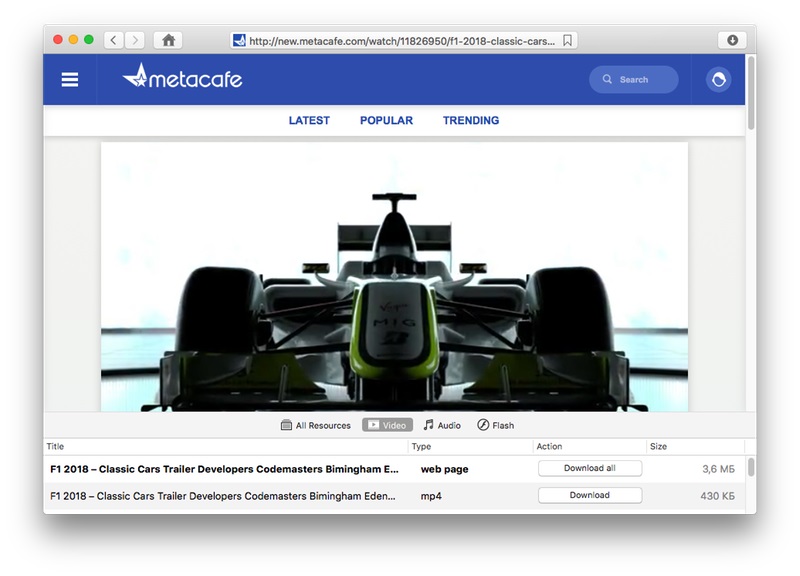Go back with the browser back arrow
The image size is (800, 576).
coord(114,40)
